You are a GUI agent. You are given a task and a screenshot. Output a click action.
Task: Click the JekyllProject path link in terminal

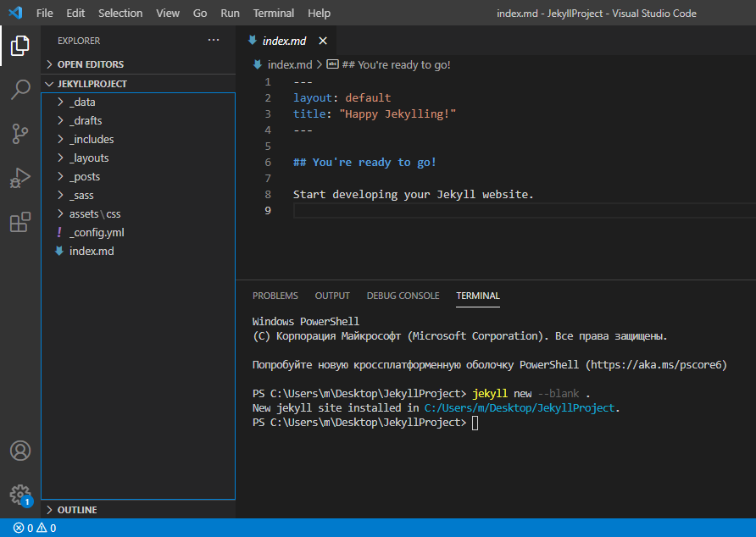click(520, 407)
